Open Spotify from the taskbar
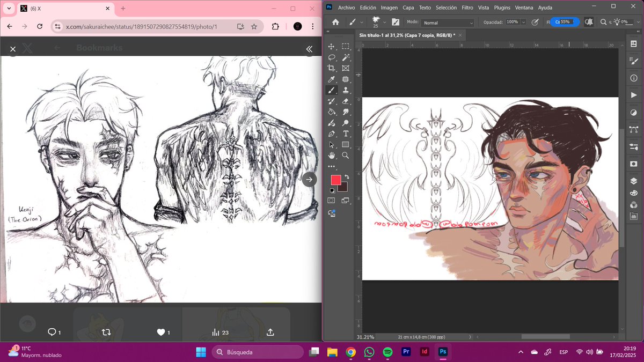644x362 pixels. coord(387,352)
